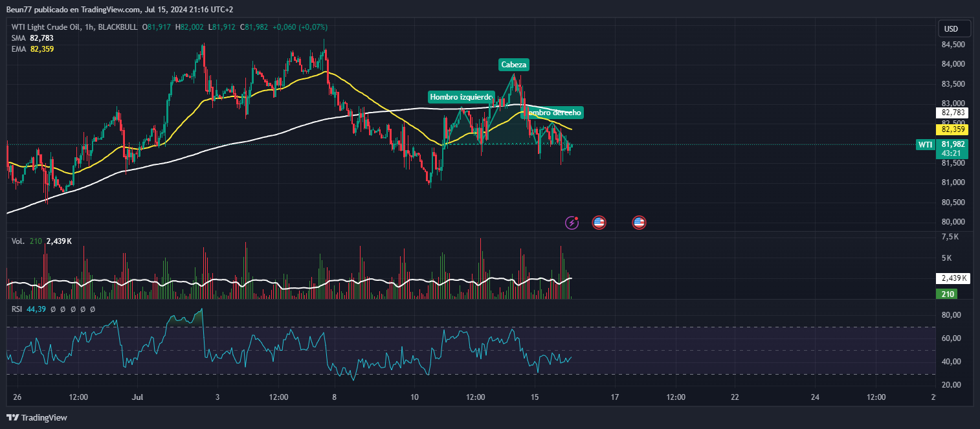Click the low price L81,912

coord(222,27)
